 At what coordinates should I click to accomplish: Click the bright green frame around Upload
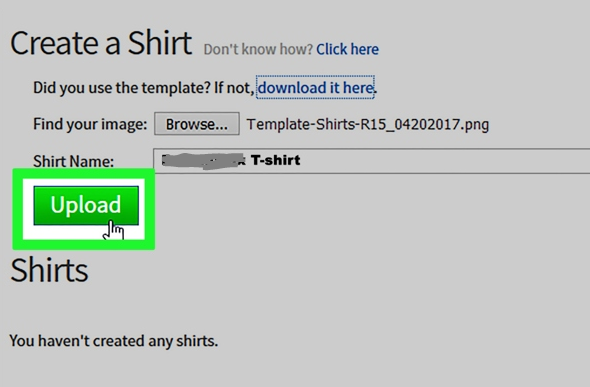pyautogui.click(x=84, y=173)
